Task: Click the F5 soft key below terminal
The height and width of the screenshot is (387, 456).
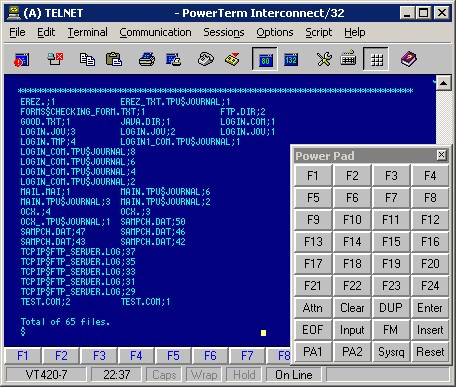Action: coord(173,356)
